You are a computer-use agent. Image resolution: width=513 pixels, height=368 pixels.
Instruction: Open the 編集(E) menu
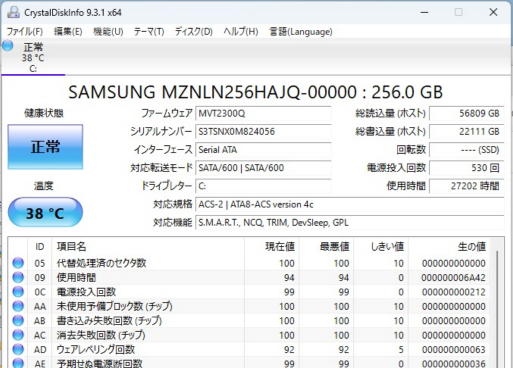68,32
